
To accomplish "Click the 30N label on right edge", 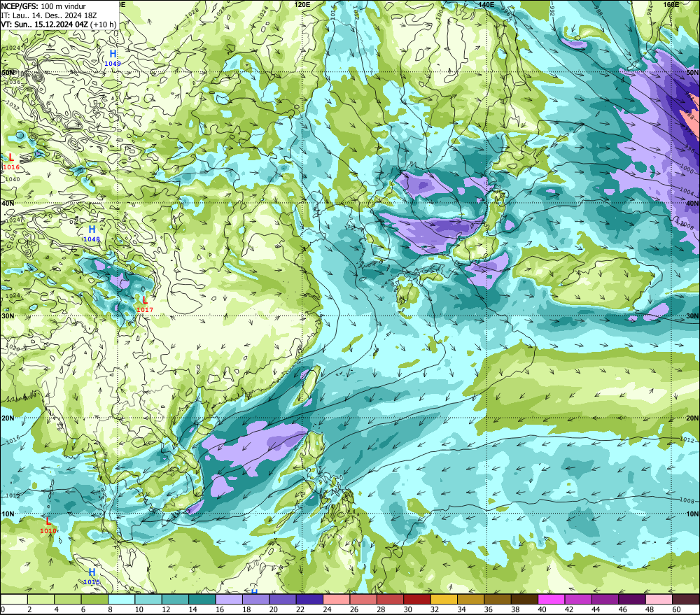I will pyautogui.click(x=692, y=316).
